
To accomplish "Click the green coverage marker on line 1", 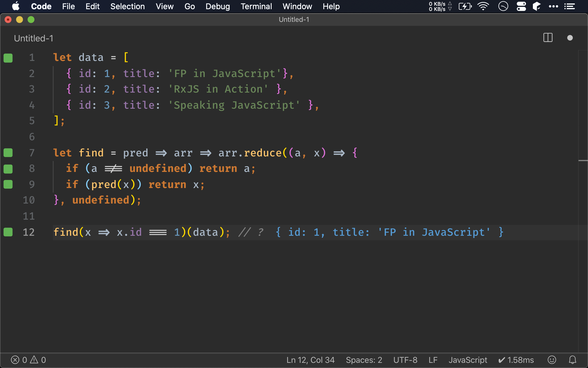I will click(x=8, y=58).
